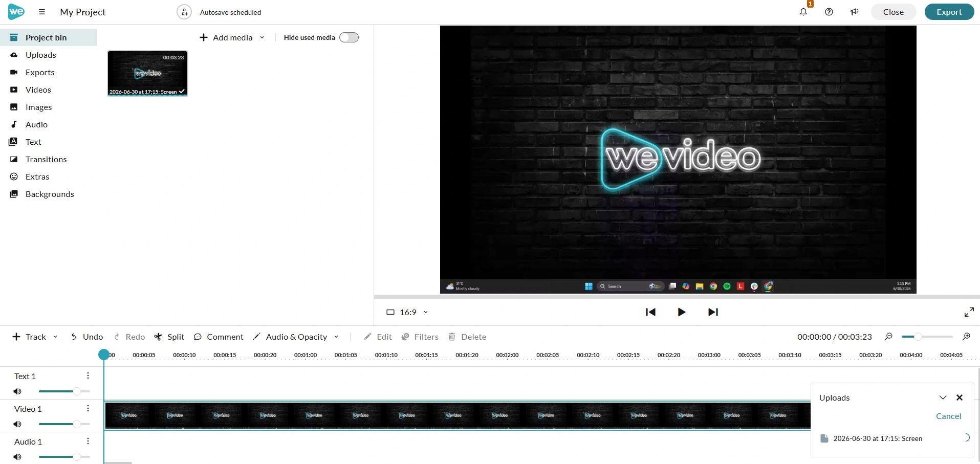Open Video 1 track options menu
Viewport: 980px width, 464px height.
(88, 408)
